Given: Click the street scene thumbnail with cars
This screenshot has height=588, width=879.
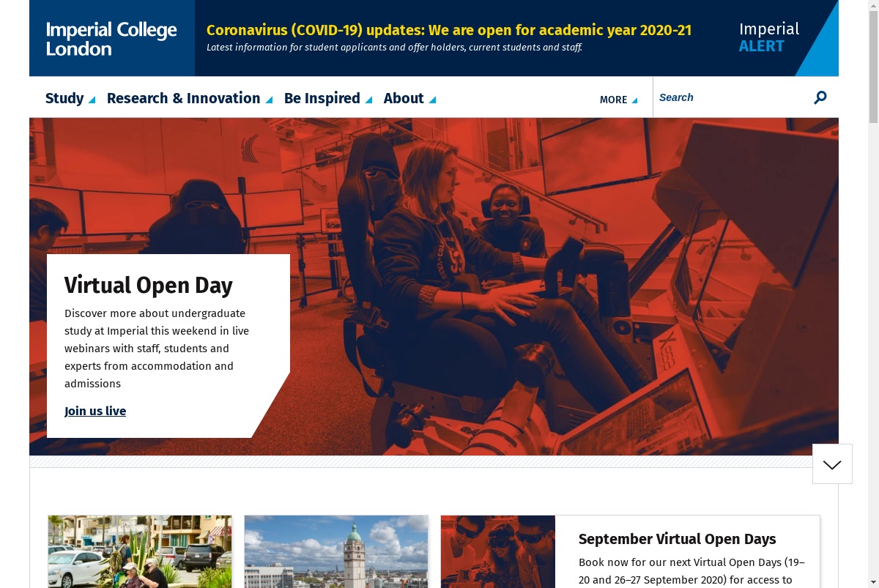Looking at the screenshot, I should tap(140, 551).
